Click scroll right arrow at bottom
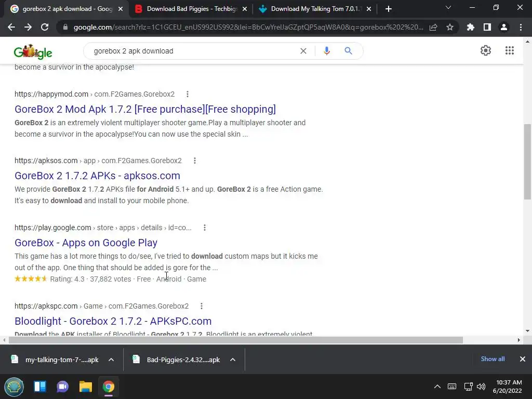 519,340
